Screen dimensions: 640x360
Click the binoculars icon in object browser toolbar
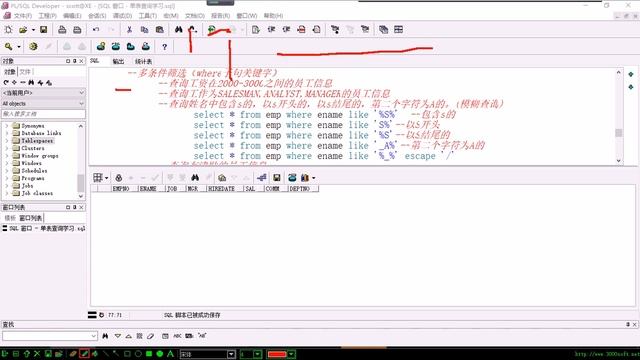(x=31, y=82)
